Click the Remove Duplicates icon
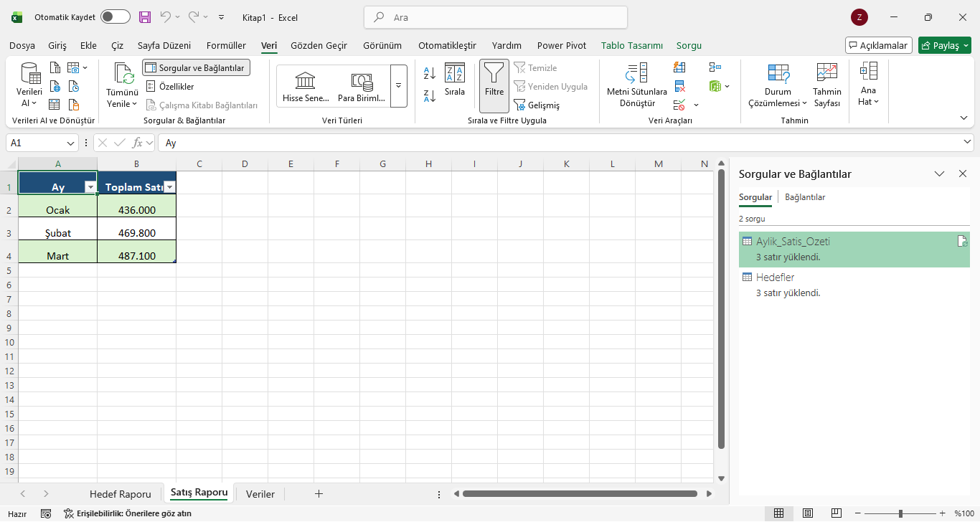This screenshot has width=980, height=522. 679,87
